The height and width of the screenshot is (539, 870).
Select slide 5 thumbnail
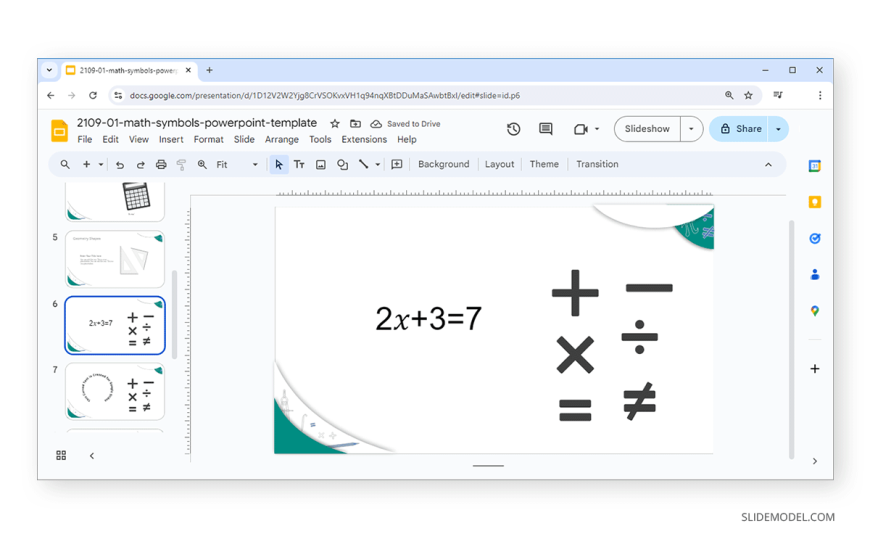(115, 259)
